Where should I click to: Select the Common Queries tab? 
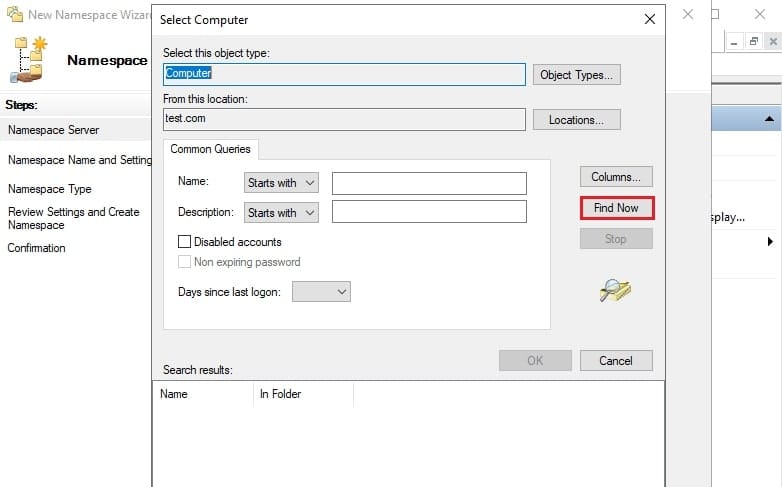tap(210, 149)
